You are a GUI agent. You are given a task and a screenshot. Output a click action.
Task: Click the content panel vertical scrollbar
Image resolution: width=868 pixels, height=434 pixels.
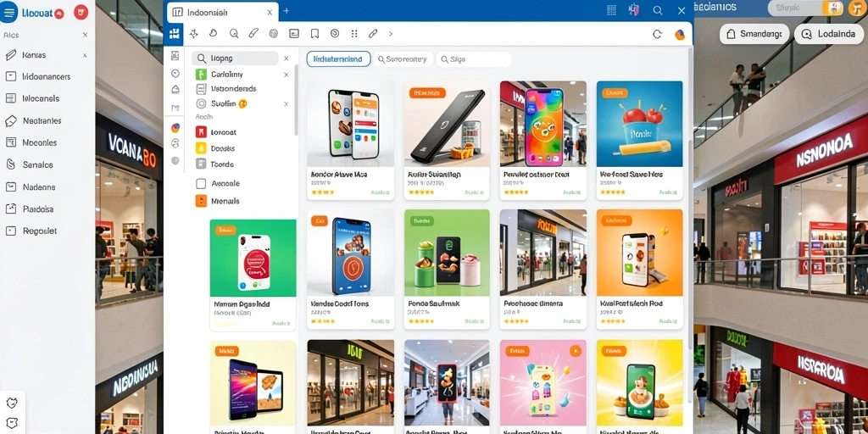(689, 221)
